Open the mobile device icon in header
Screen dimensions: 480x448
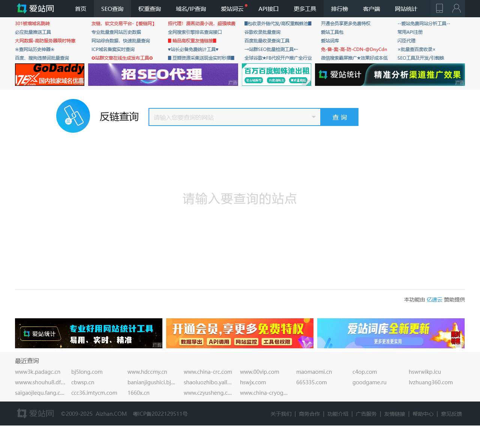click(x=439, y=9)
